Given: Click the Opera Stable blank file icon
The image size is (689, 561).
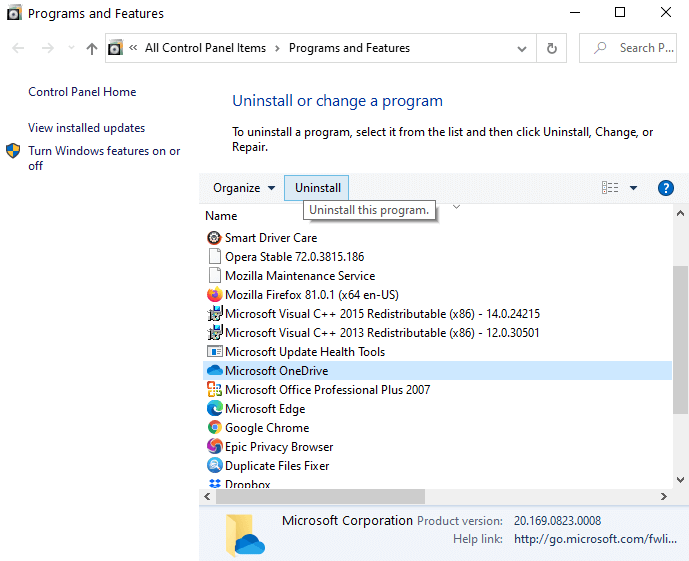Looking at the screenshot, I should pyautogui.click(x=214, y=257).
